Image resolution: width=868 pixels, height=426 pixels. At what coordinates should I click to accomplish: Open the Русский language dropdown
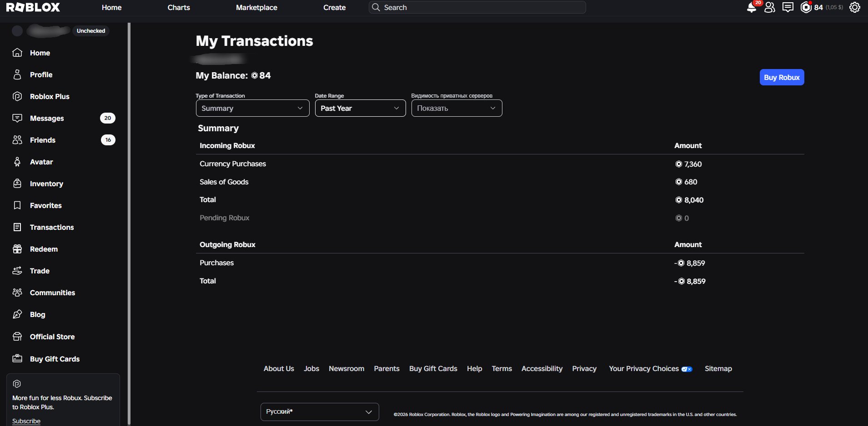coord(320,412)
